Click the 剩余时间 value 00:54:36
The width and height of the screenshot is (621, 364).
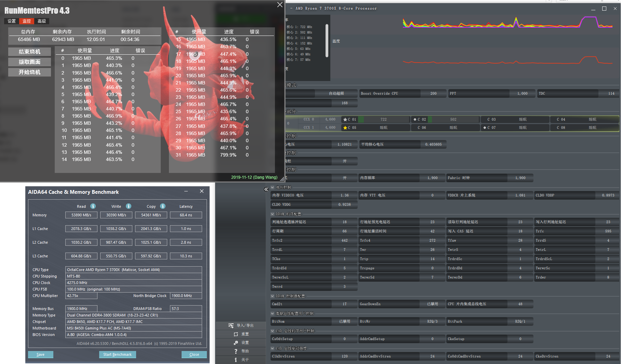130,40
